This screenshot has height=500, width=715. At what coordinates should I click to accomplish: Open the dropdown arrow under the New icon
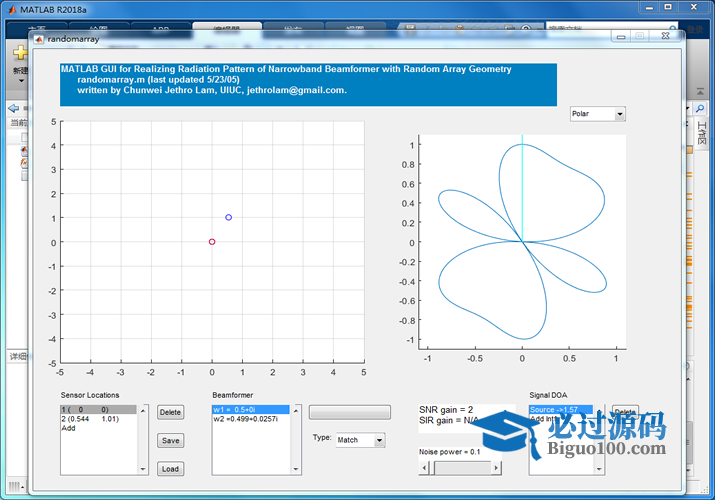[x=21, y=81]
